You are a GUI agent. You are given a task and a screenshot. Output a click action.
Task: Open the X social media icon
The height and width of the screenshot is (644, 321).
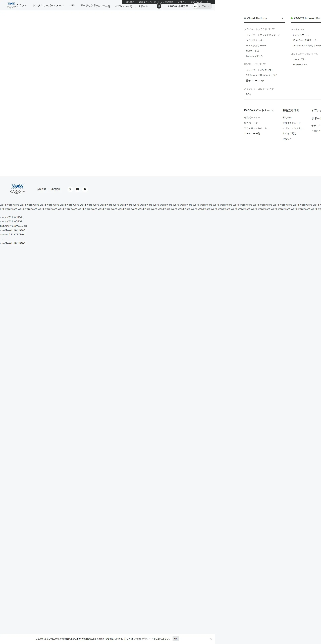pyautogui.click(x=70, y=189)
